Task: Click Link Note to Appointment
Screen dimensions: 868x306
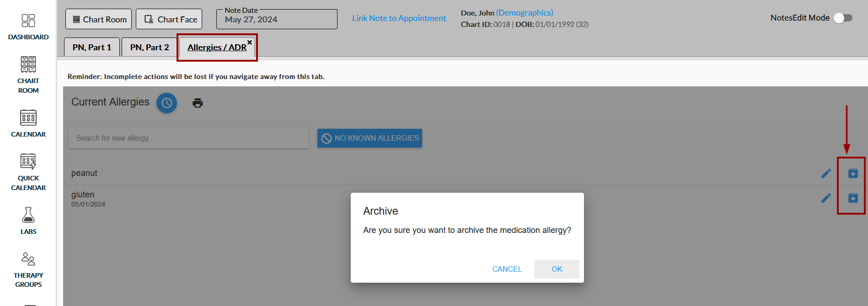Action: (399, 18)
